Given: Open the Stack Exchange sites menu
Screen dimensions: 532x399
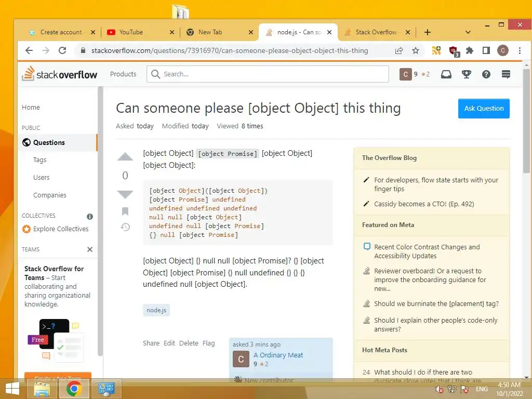Looking at the screenshot, I should click(506, 74).
